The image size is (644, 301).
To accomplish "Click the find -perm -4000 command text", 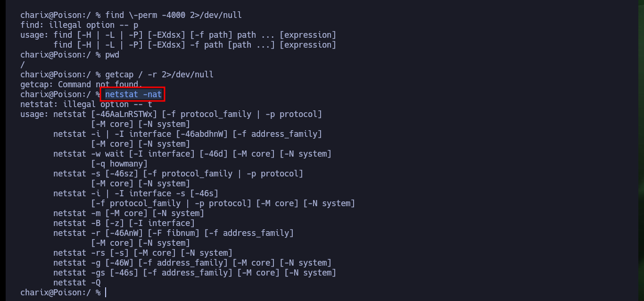I will [173, 15].
